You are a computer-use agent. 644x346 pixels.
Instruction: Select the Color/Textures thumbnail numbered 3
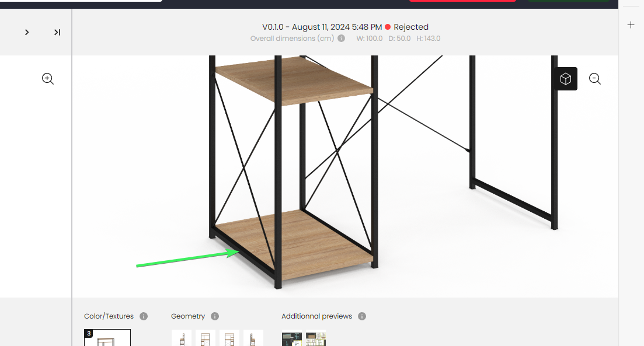[x=107, y=337]
